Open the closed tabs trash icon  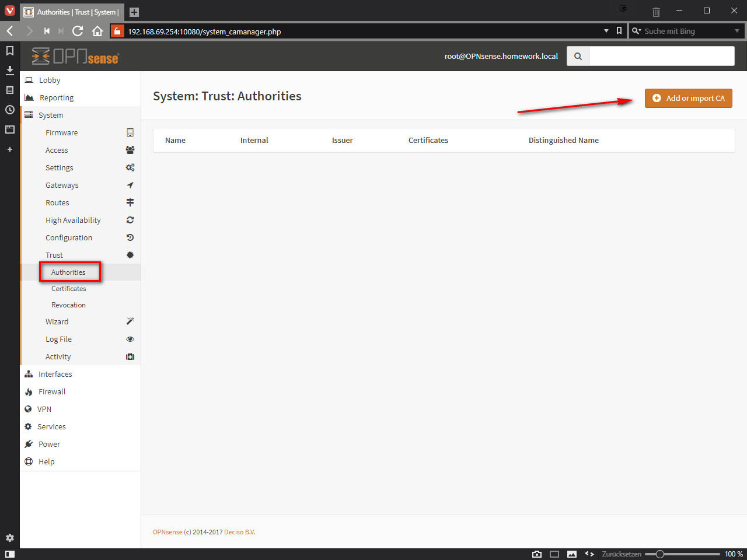pyautogui.click(x=656, y=12)
